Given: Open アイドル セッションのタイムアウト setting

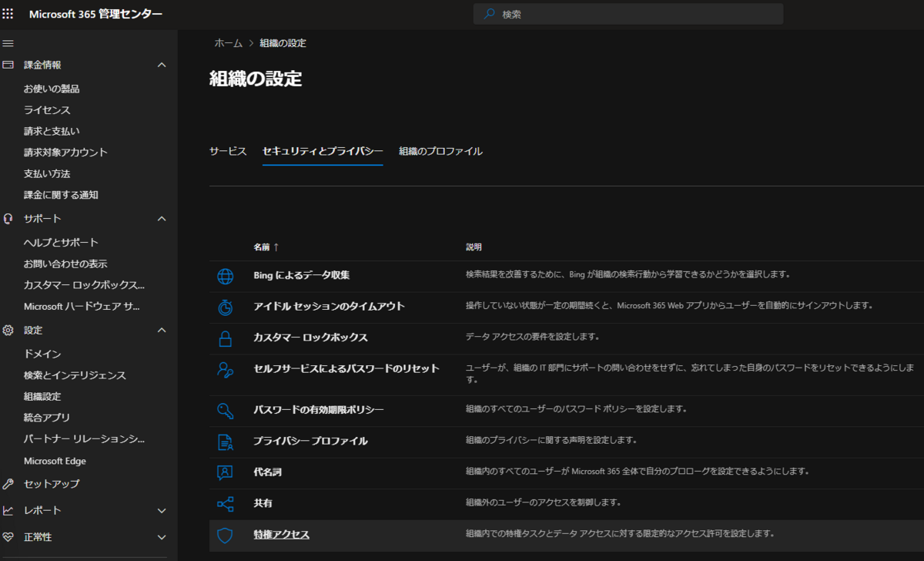Looking at the screenshot, I should click(x=329, y=306).
